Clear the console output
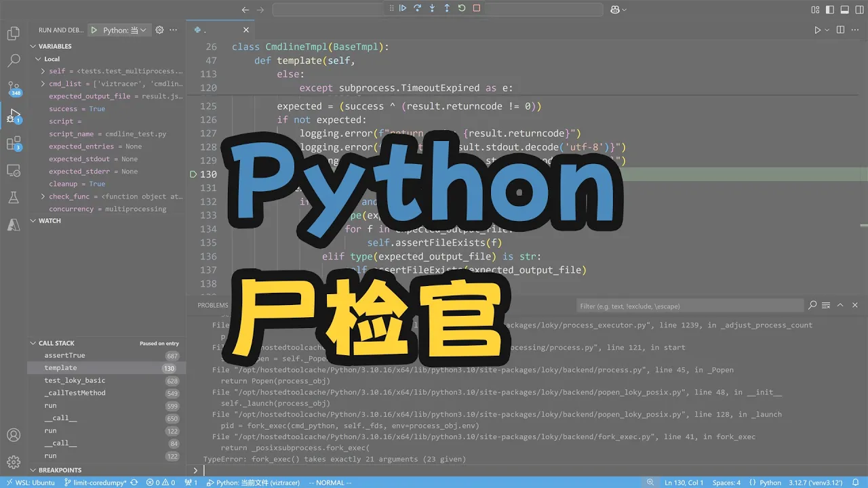This screenshot has height=488, width=868. click(x=825, y=306)
